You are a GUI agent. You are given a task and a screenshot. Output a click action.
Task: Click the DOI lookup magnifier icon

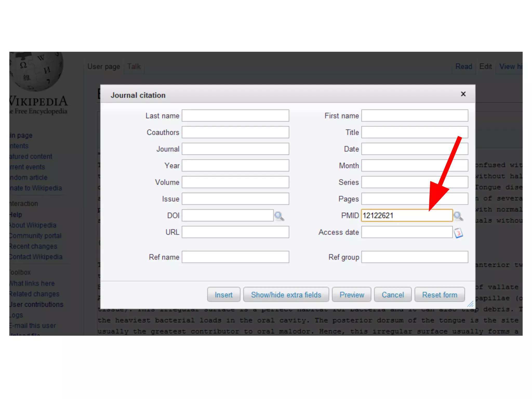pos(279,216)
